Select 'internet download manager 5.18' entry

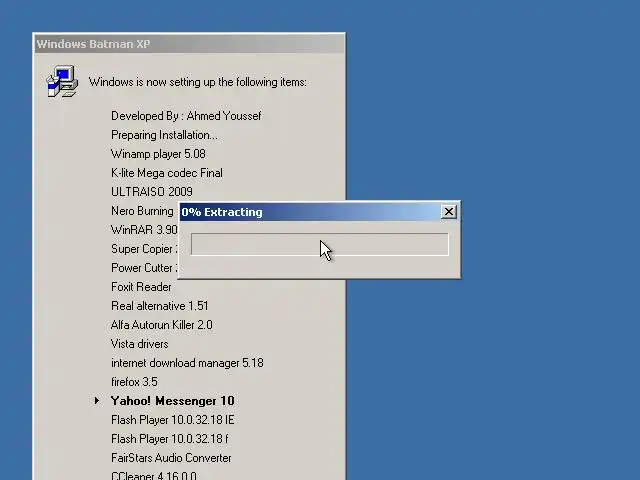(187, 363)
